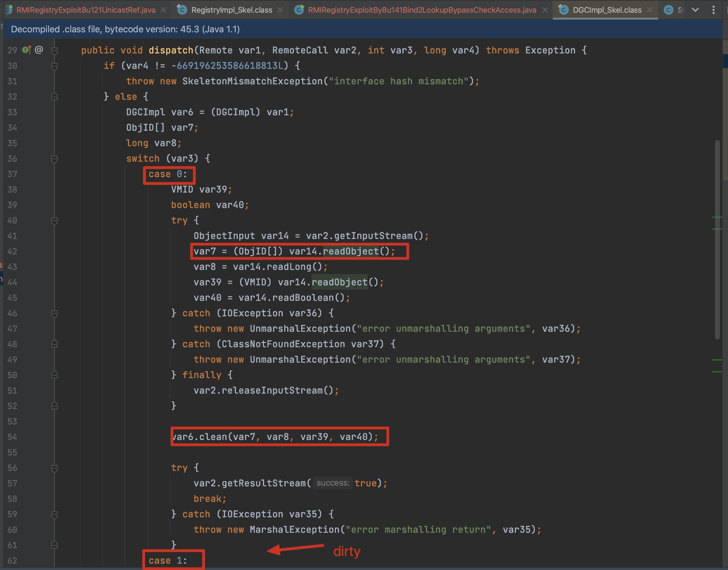The height and width of the screenshot is (570, 728).
Task: Click the break statement on line 58
Action: 210,499
